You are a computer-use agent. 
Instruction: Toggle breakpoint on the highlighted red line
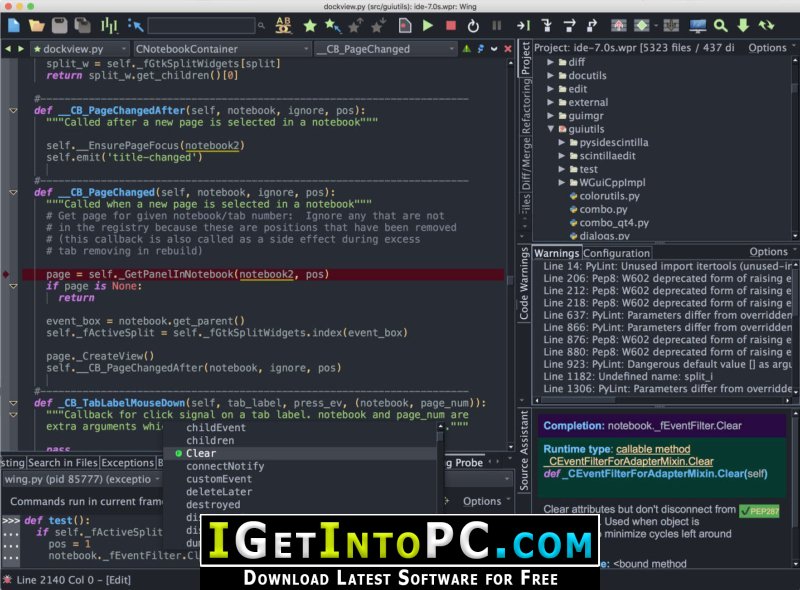point(6,275)
